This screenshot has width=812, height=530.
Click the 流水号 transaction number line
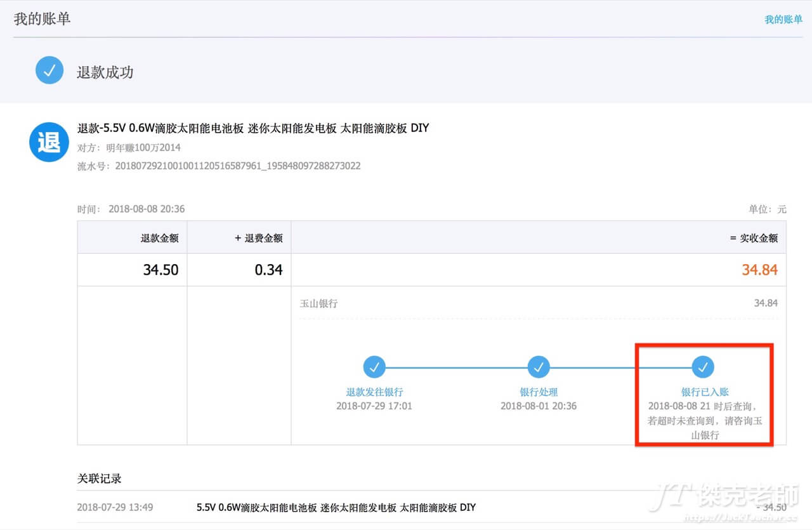(219, 166)
